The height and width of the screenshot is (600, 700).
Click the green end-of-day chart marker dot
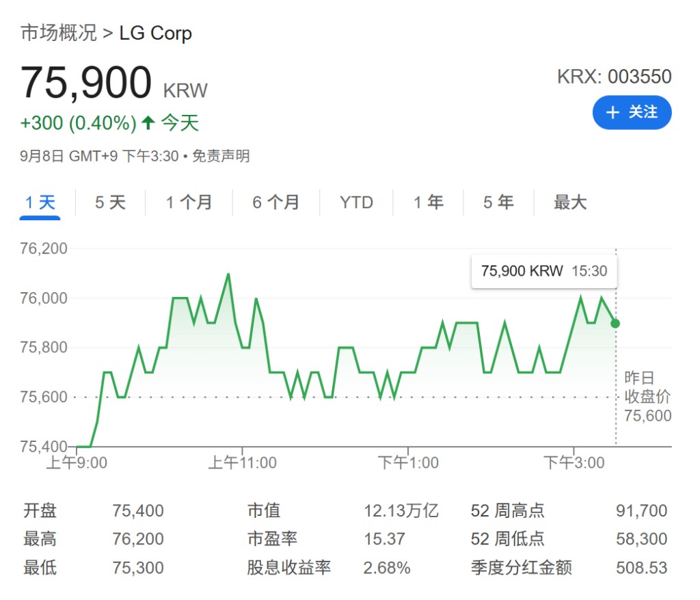[x=615, y=324]
